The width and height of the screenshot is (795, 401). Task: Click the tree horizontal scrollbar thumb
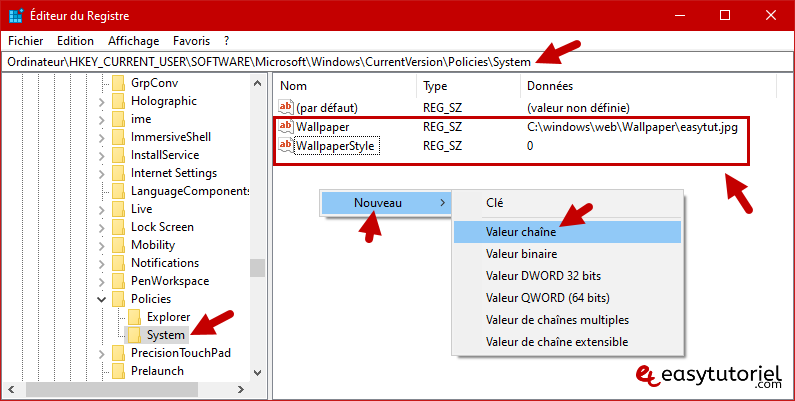[112, 390]
